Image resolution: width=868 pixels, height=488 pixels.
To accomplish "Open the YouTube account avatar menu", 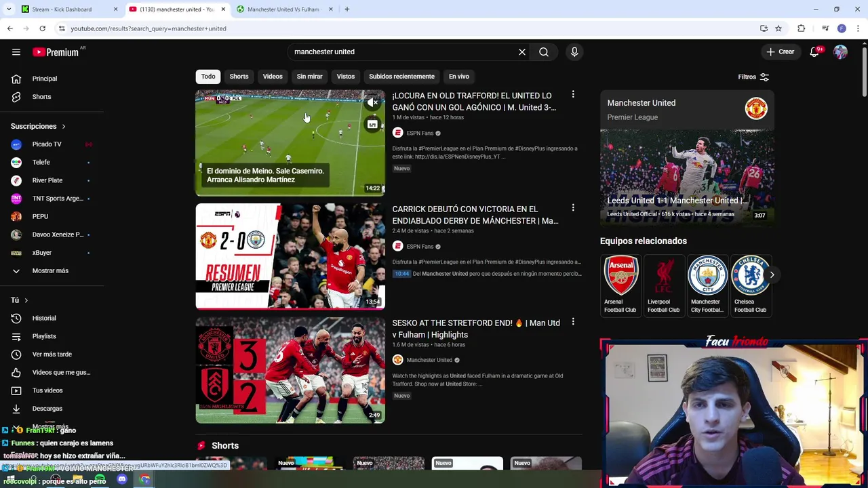I will point(840,52).
